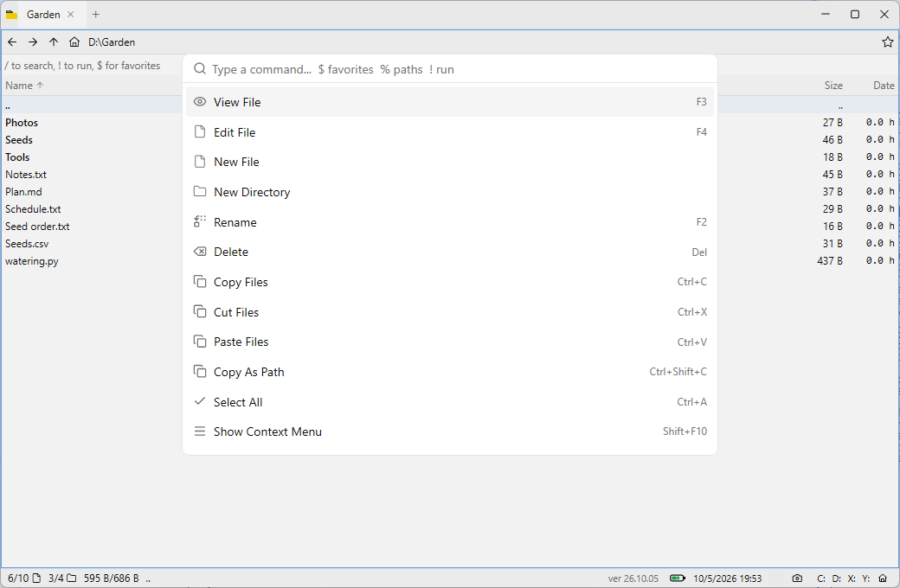Click the copy icon beside Copy Files

[x=200, y=282]
